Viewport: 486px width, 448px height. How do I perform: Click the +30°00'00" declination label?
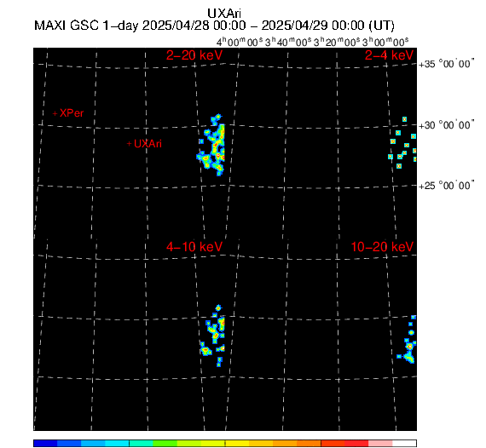[x=447, y=125]
